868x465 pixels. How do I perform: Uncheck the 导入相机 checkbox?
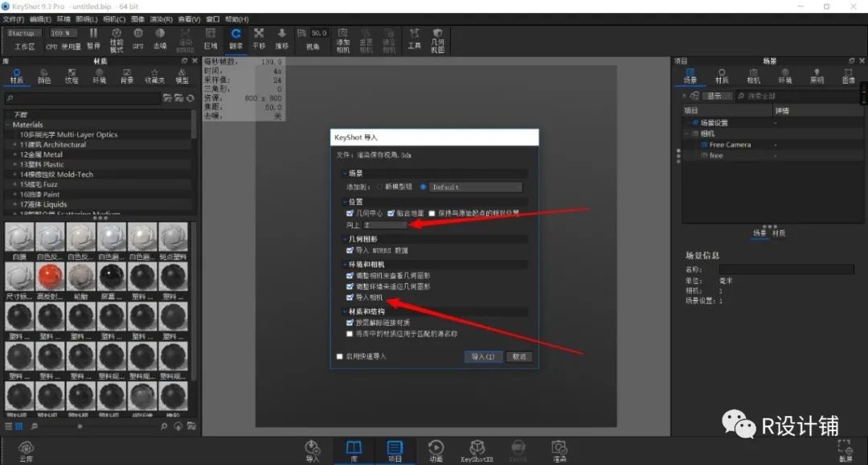[350, 298]
